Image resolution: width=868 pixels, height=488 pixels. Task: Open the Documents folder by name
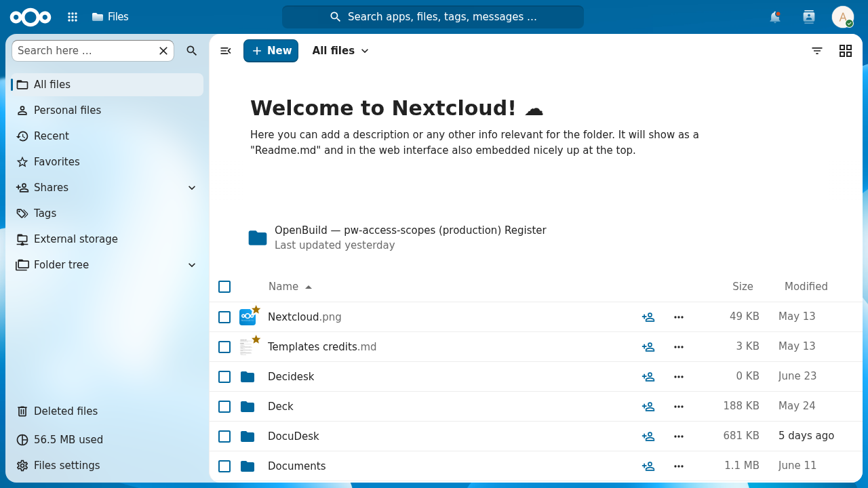[297, 466]
